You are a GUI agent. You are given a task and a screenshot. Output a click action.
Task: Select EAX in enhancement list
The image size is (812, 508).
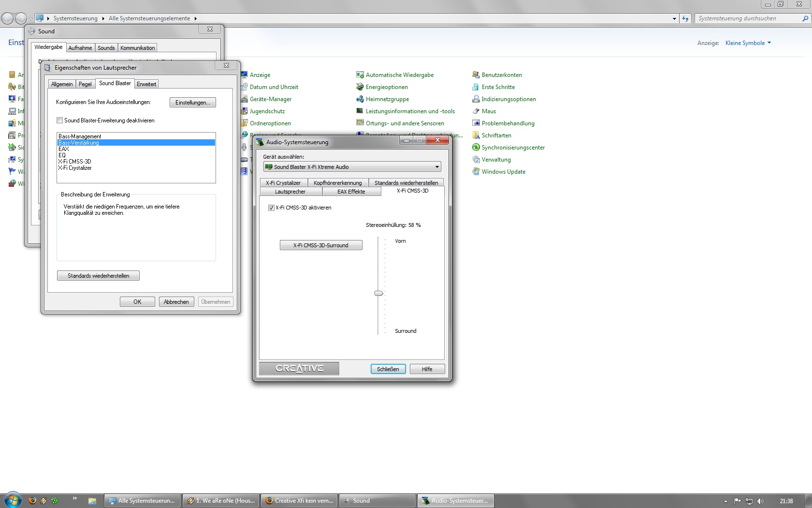pyautogui.click(x=136, y=149)
